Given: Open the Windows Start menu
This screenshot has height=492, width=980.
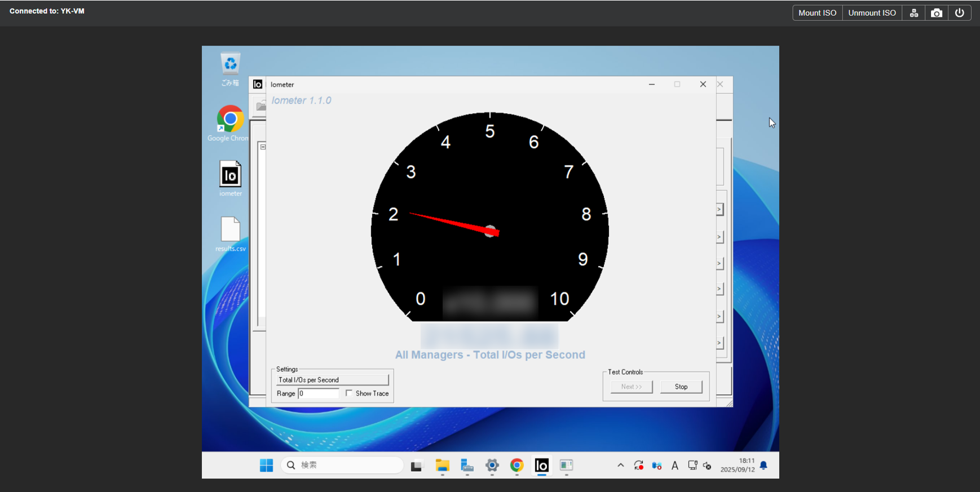Looking at the screenshot, I should point(266,466).
